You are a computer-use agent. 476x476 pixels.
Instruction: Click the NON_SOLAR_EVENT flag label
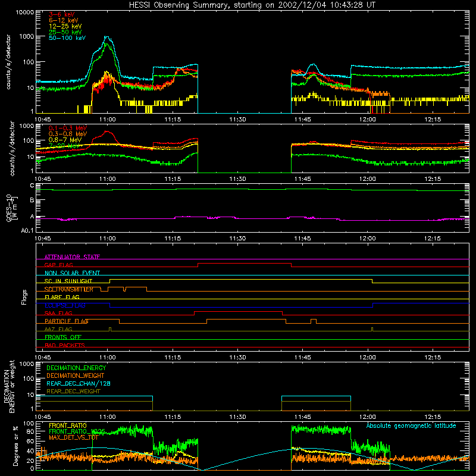pyautogui.click(x=72, y=273)
